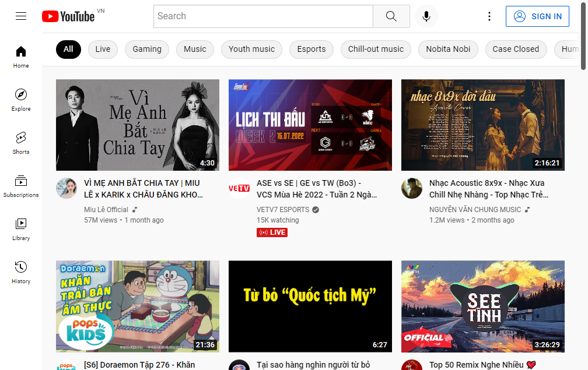Open Lịch Thi Đấu esports thumbnail

[310, 125]
